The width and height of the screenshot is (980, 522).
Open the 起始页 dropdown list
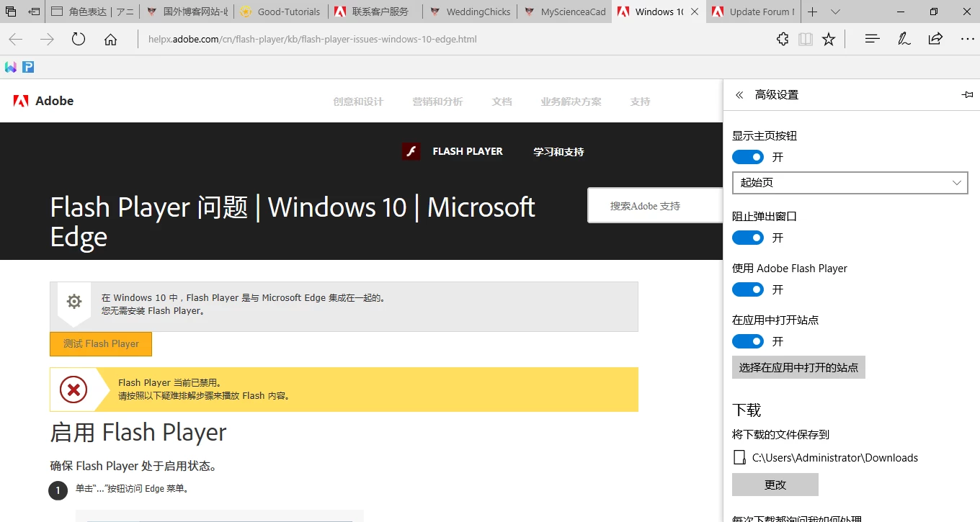(x=850, y=183)
